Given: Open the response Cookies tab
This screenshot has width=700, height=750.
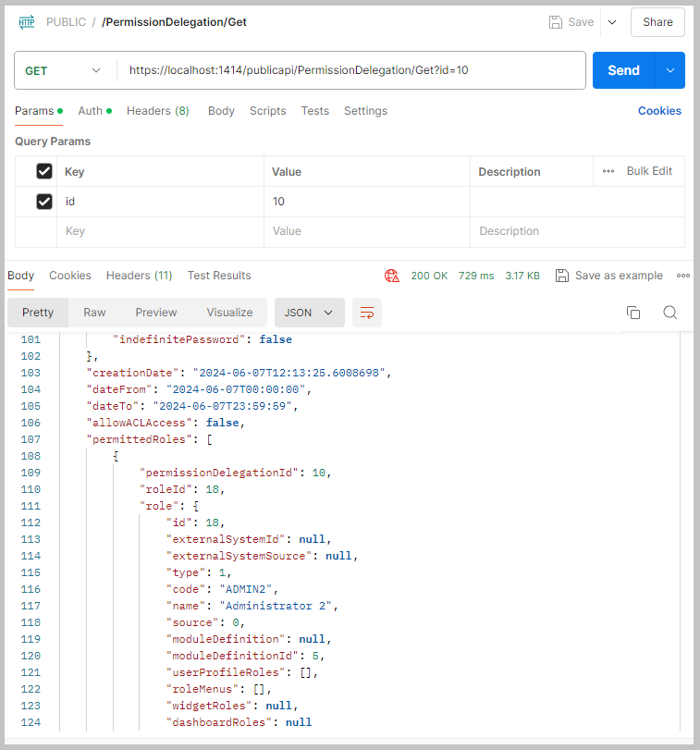Looking at the screenshot, I should click(x=69, y=276).
